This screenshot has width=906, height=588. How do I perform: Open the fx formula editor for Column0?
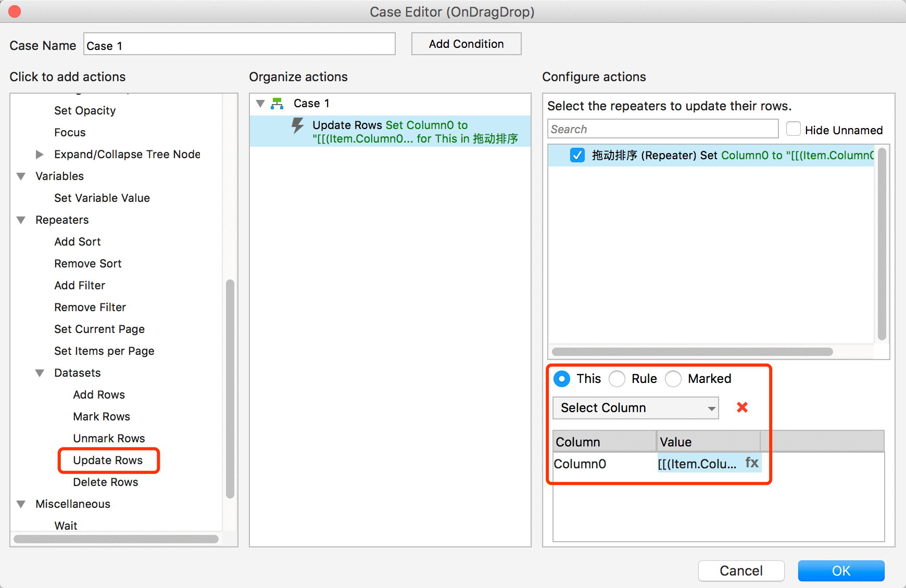coord(752,463)
